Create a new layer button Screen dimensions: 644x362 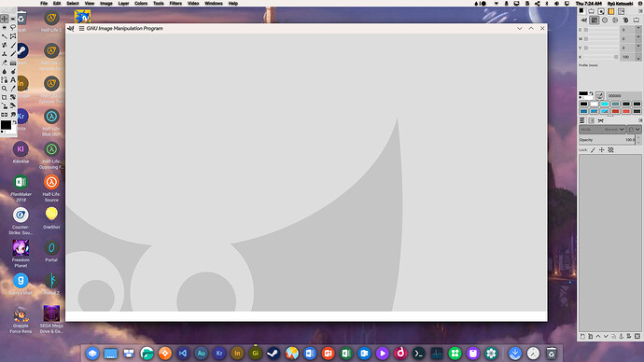pos(582,336)
